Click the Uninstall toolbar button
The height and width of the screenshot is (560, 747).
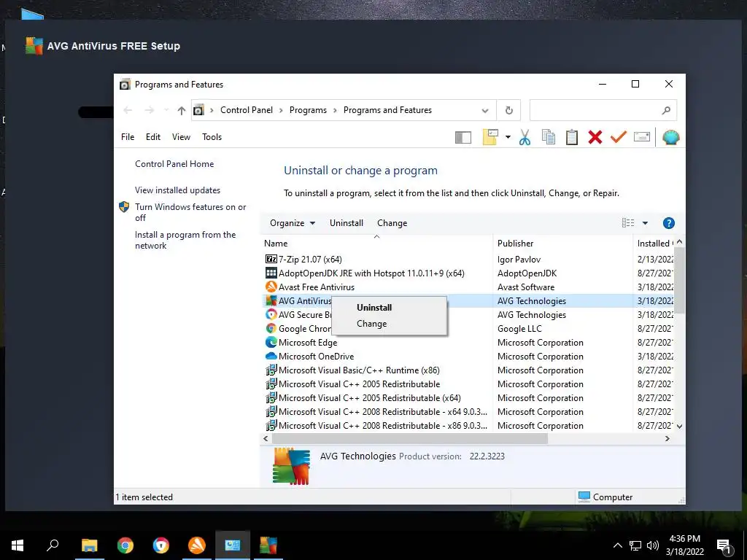[x=347, y=223]
